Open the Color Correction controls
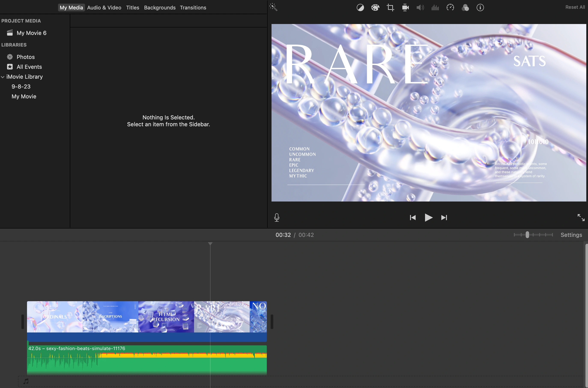 (375, 8)
